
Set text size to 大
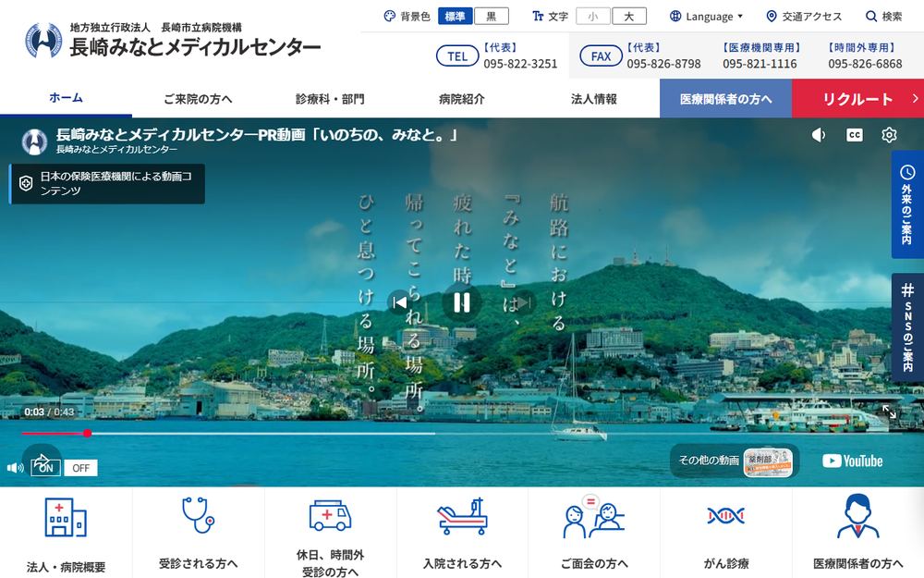tap(628, 17)
